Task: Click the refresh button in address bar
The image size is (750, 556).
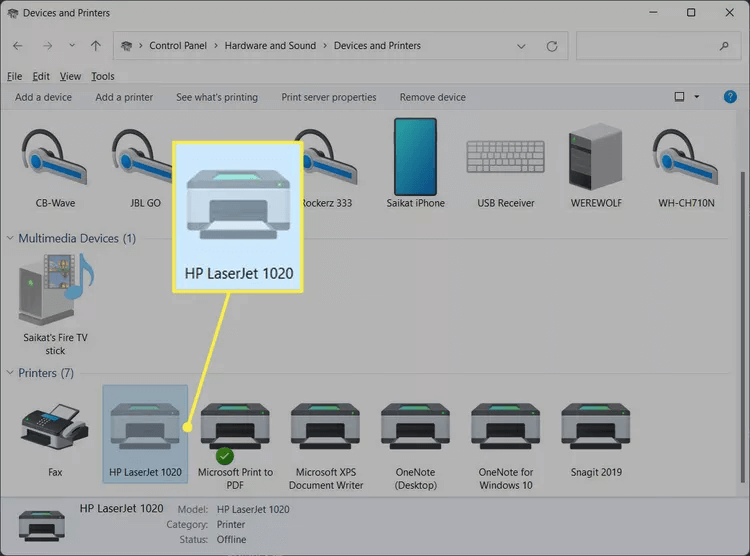Action: (552, 46)
